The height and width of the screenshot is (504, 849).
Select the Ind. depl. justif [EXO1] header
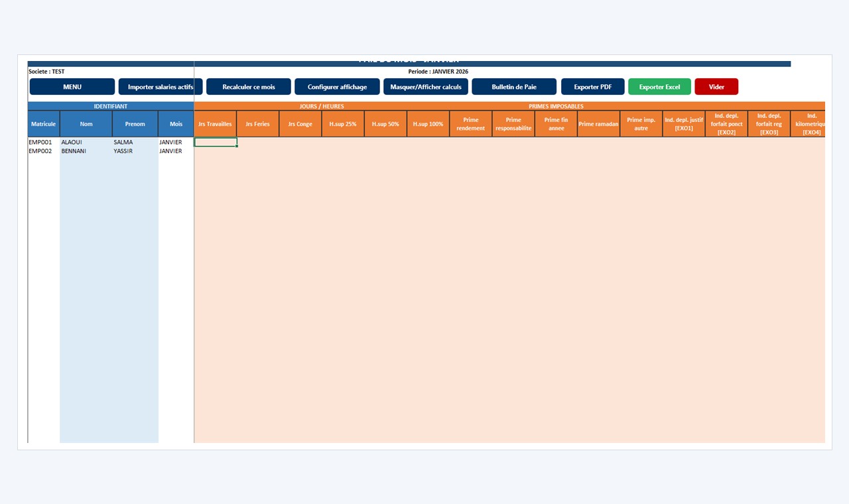pyautogui.click(x=684, y=124)
